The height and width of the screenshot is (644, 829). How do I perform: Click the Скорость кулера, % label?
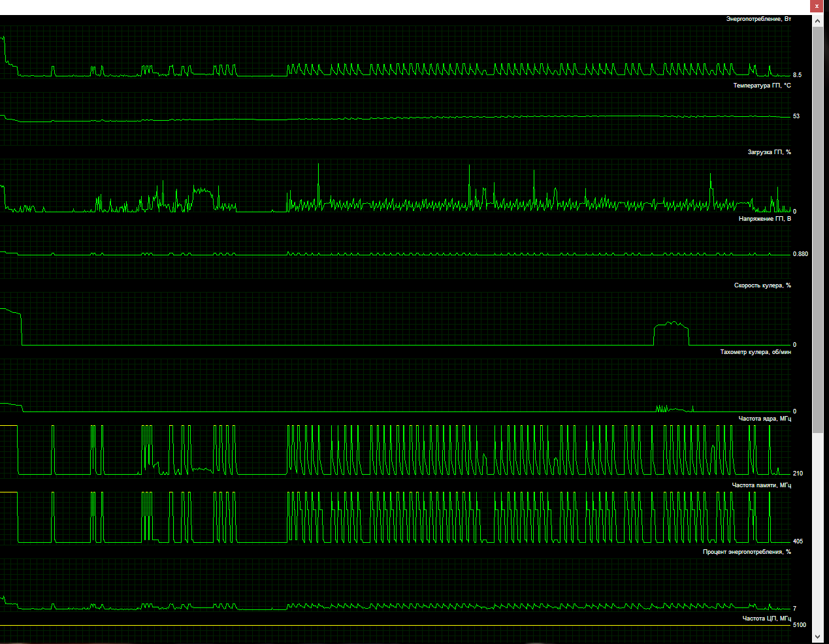(762, 285)
